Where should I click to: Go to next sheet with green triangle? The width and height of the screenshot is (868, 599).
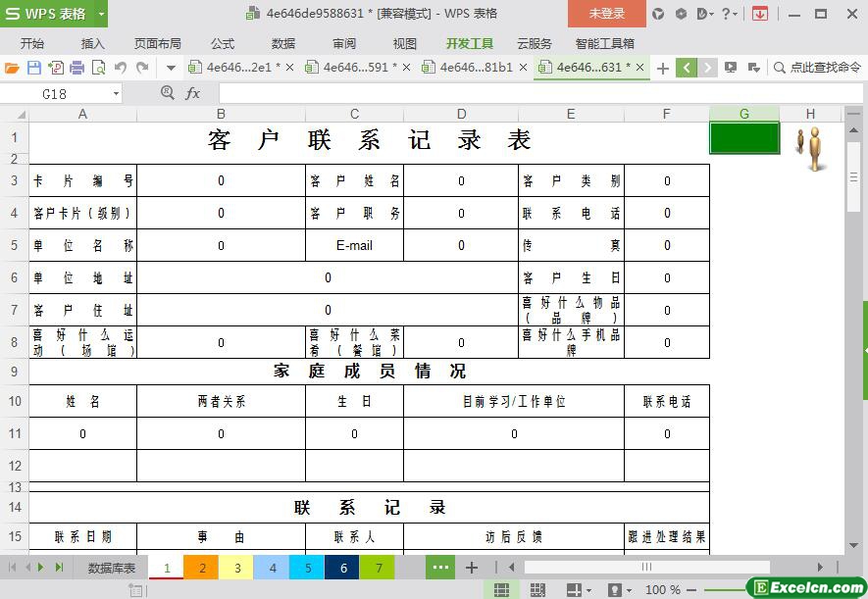[x=41, y=568]
